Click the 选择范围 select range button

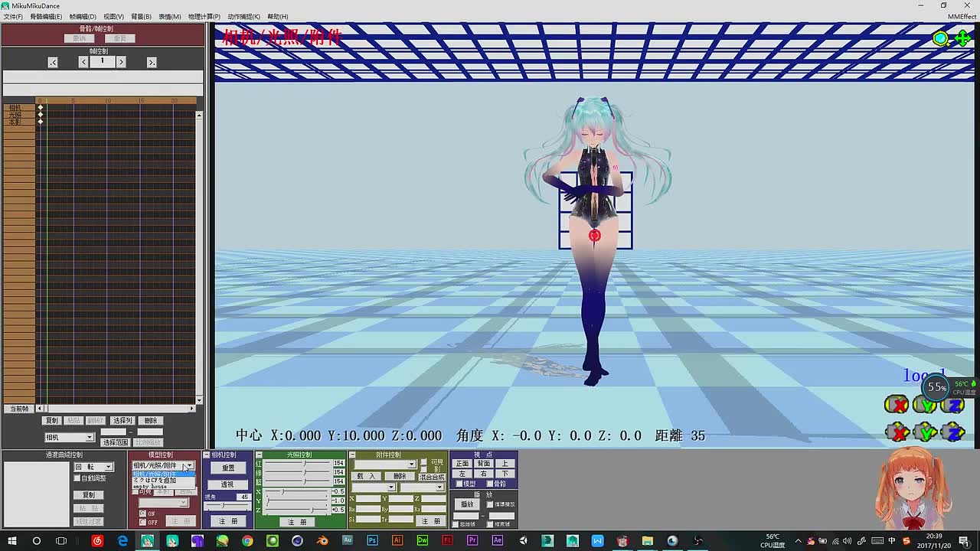click(x=116, y=442)
